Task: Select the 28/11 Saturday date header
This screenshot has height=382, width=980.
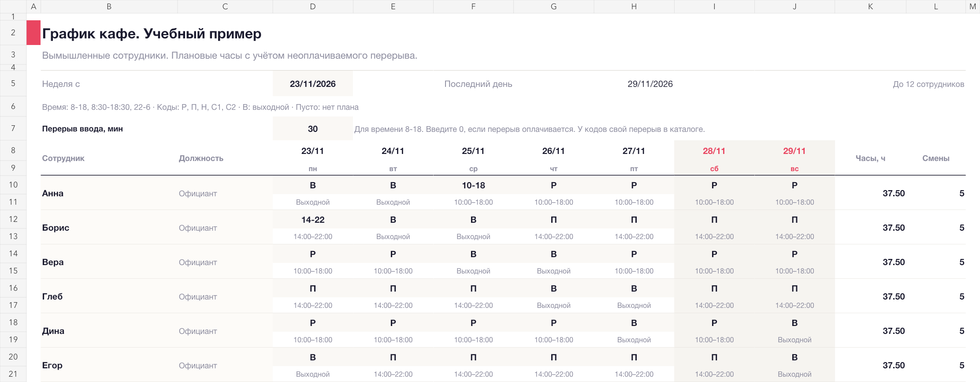Action: 714,151
